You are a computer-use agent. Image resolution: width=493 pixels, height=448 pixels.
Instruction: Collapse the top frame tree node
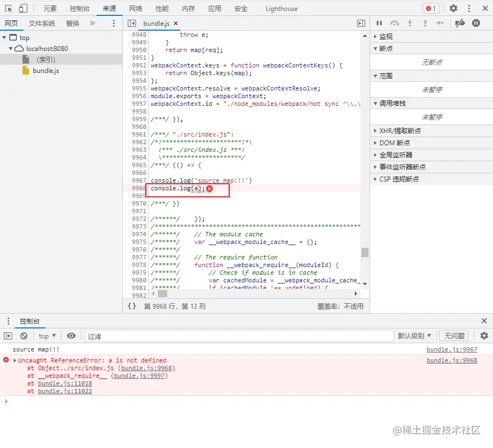[4, 38]
